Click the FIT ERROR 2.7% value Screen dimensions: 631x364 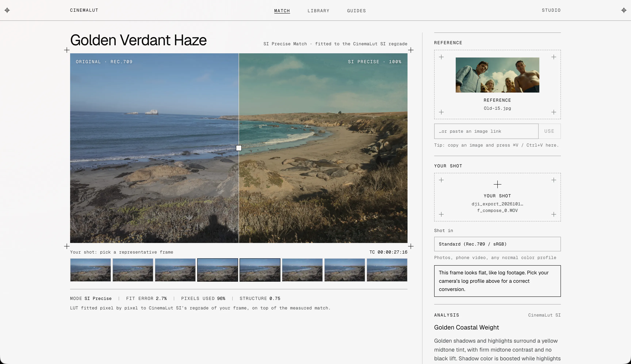146,298
